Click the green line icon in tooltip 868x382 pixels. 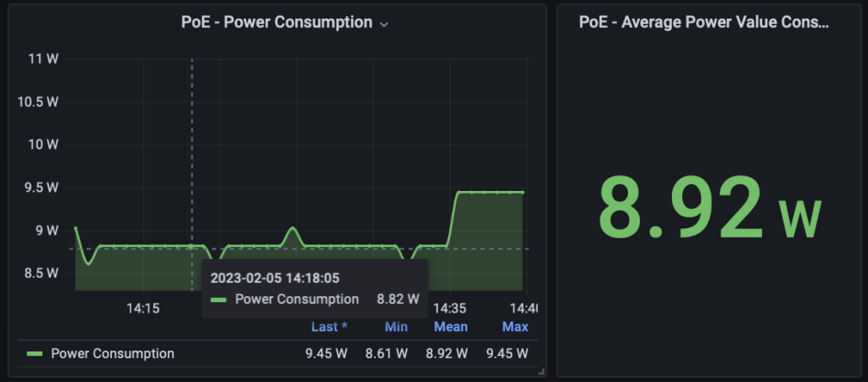219,300
